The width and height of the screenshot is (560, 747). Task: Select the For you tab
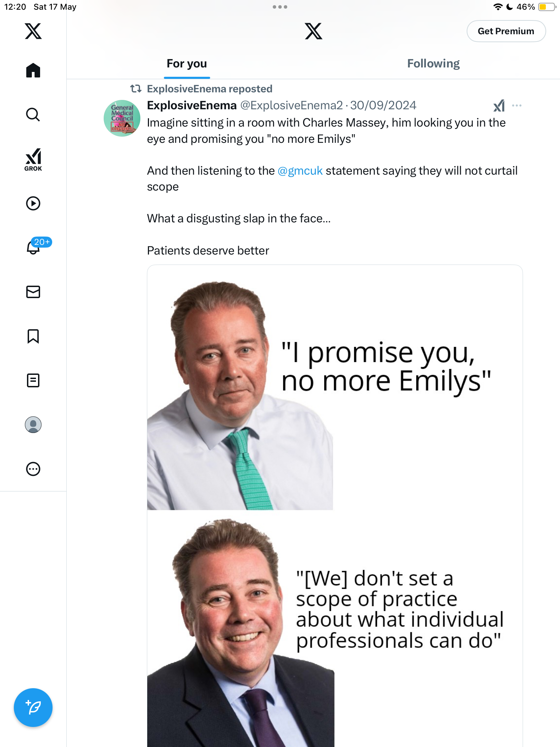[187, 64]
